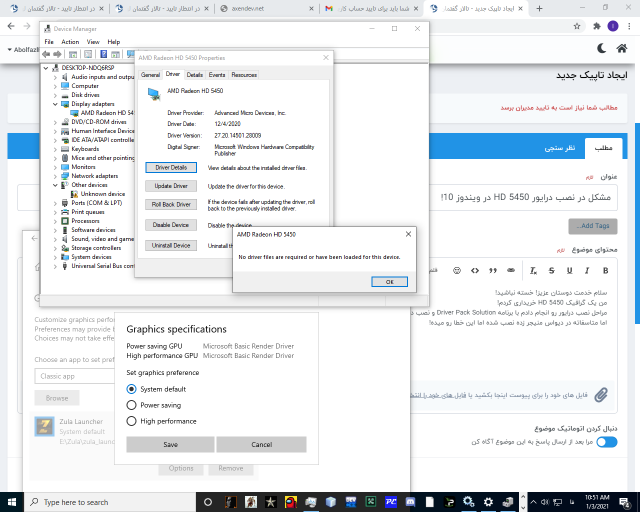Switch to the Resources tab in Properties
The width and height of the screenshot is (640, 512).
244,75
